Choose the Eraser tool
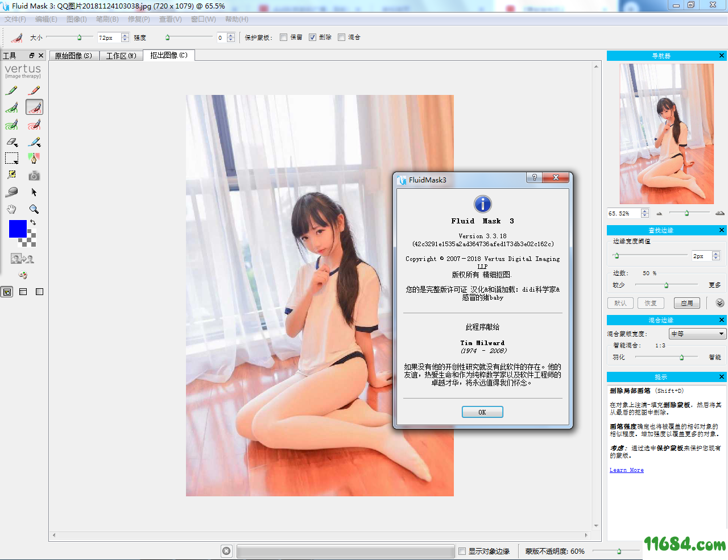 (12, 142)
